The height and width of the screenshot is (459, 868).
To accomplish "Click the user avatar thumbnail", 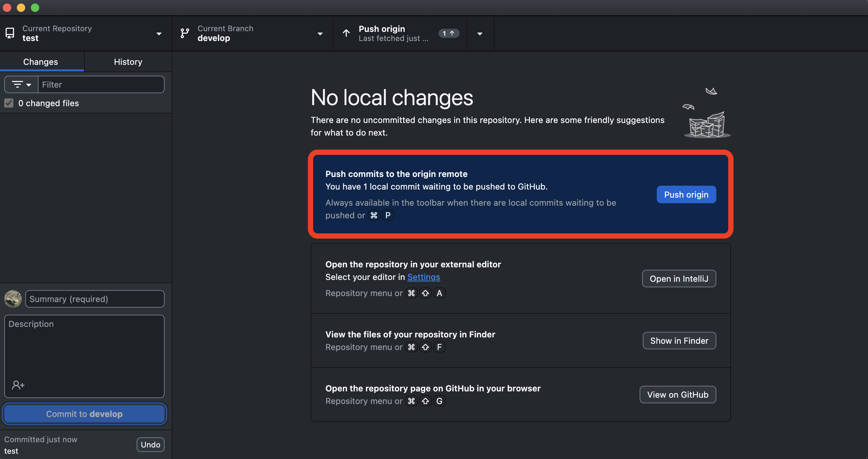I will [x=13, y=299].
